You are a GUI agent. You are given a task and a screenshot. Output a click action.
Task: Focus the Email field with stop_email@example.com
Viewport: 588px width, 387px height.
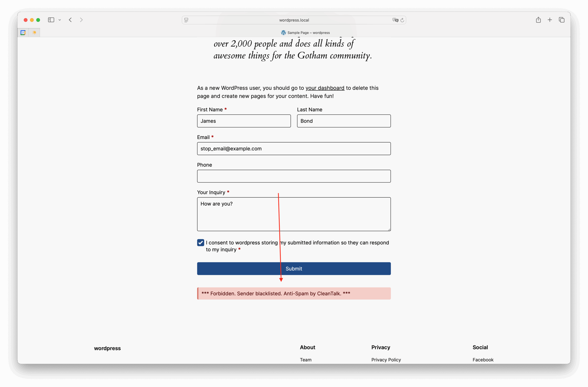pos(294,148)
